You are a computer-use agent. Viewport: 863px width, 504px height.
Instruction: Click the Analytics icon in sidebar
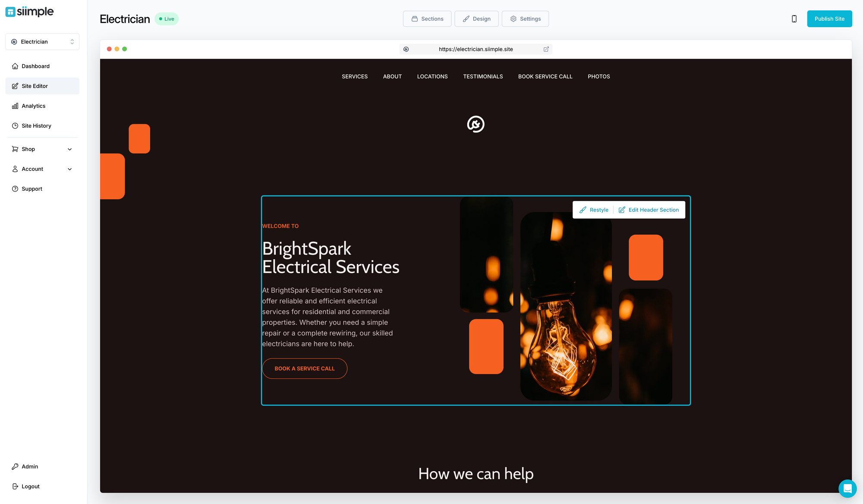point(15,106)
